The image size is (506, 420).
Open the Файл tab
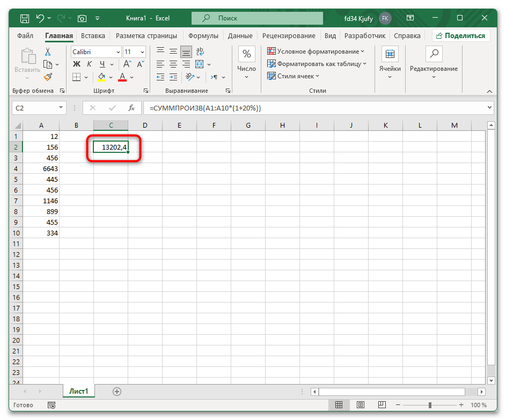[x=25, y=36]
